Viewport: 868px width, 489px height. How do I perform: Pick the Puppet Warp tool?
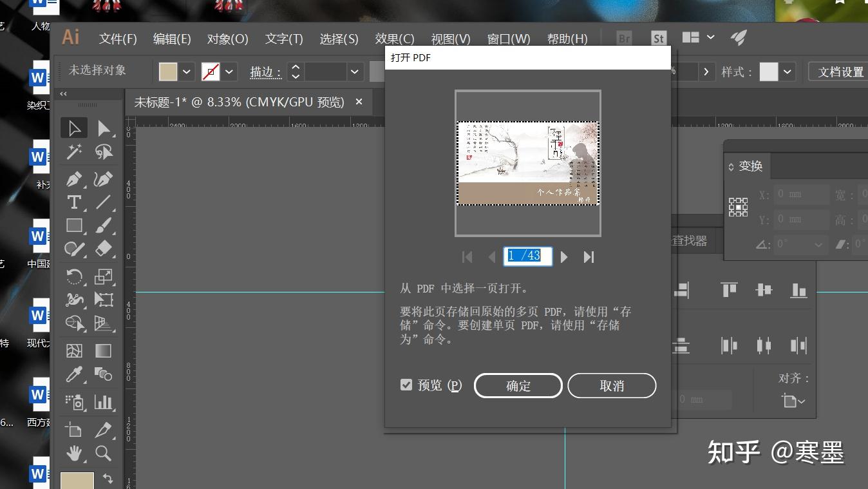coord(74,300)
